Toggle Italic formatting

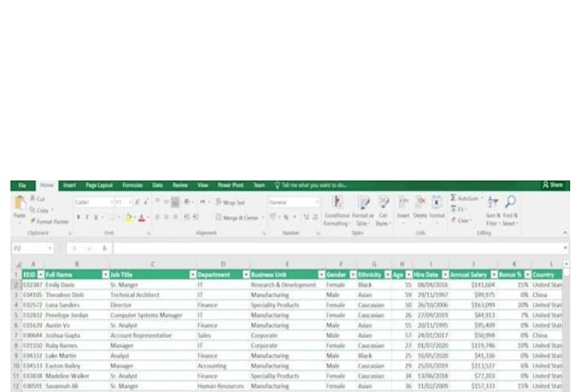coord(87,218)
